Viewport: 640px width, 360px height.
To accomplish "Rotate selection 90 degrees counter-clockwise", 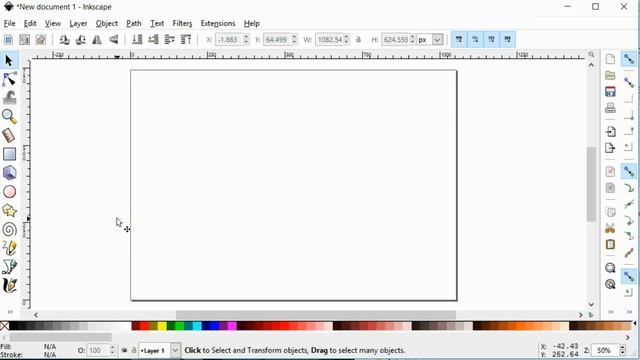I will (64, 40).
